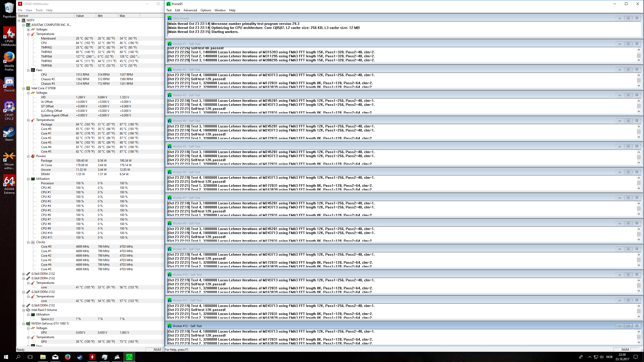Select the Space (c:) utilization row

[x=90, y=319]
